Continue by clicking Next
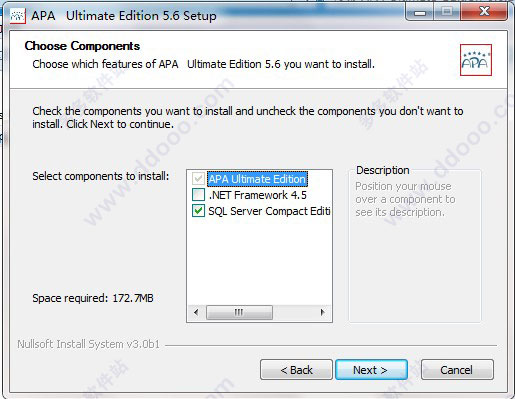This screenshot has height=399, width=515. tap(371, 370)
